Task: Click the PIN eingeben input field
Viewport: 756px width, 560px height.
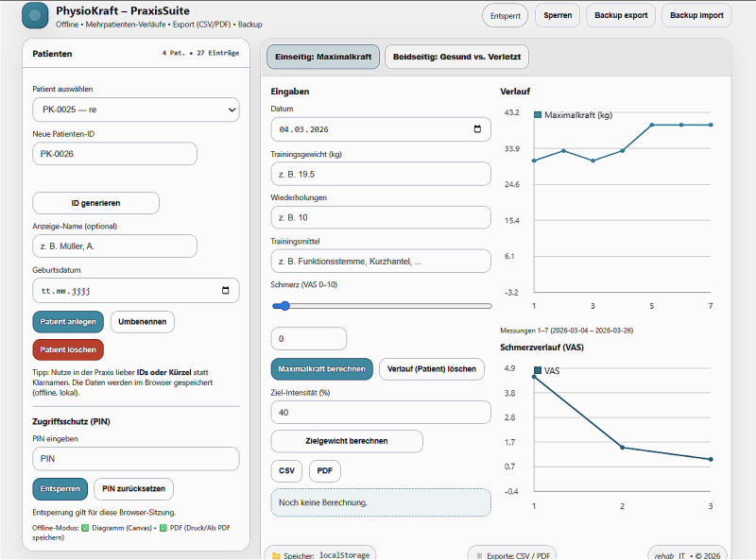Action: [135, 459]
